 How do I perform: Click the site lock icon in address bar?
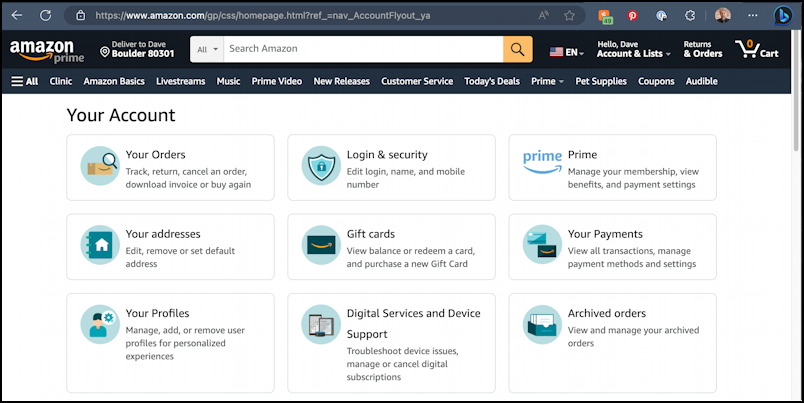pos(81,15)
